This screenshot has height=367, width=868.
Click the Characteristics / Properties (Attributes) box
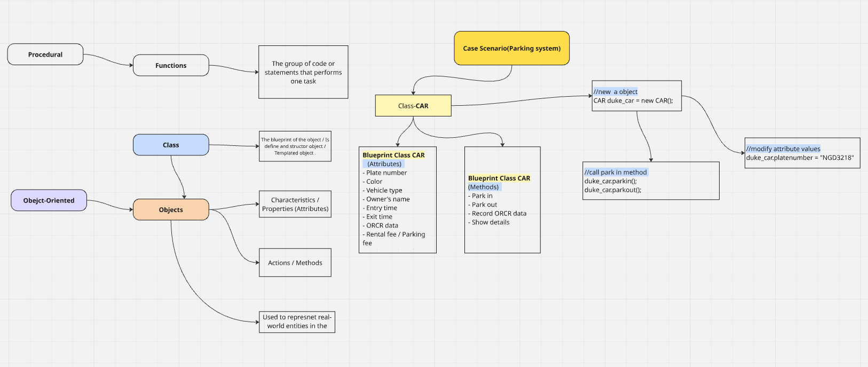pyautogui.click(x=295, y=204)
